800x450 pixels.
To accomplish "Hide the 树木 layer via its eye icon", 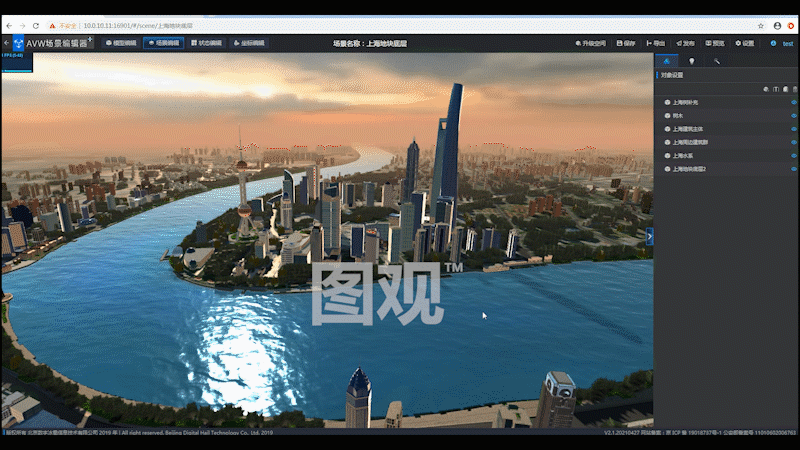I will click(794, 116).
